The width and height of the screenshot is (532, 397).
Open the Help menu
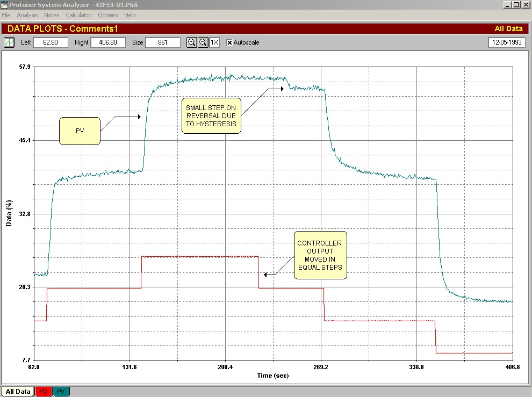130,15
